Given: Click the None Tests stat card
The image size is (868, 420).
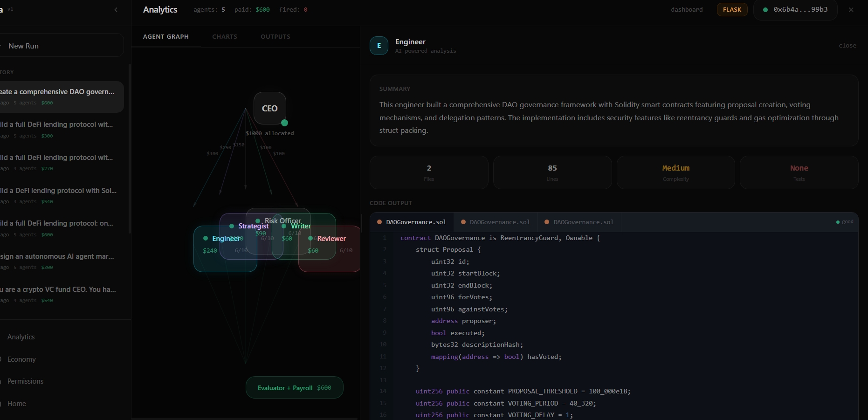Looking at the screenshot, I should point(799,172).
